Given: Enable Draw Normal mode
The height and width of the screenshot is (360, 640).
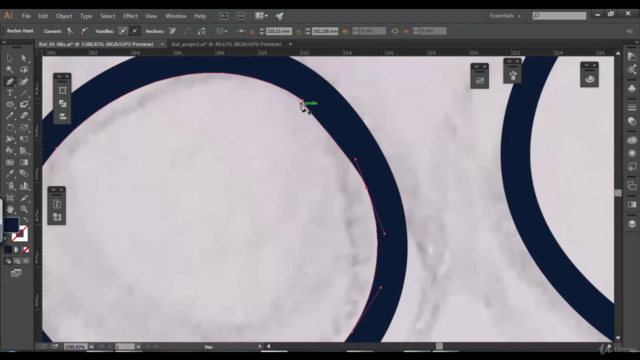Looking at the screenshot, I should pos(8,261).
